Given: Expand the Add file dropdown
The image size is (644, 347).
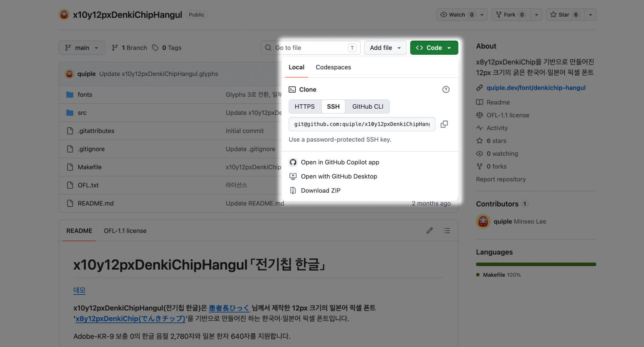Looking at the screenshot, I should pyautogui.click(x=385, y=48).
